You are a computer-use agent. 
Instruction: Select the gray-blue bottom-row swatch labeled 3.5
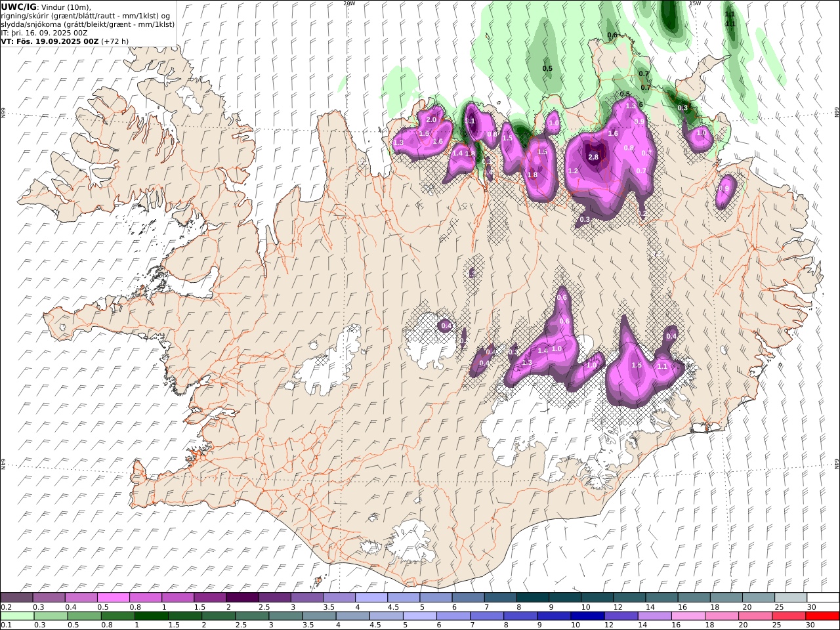pos(319,616)
